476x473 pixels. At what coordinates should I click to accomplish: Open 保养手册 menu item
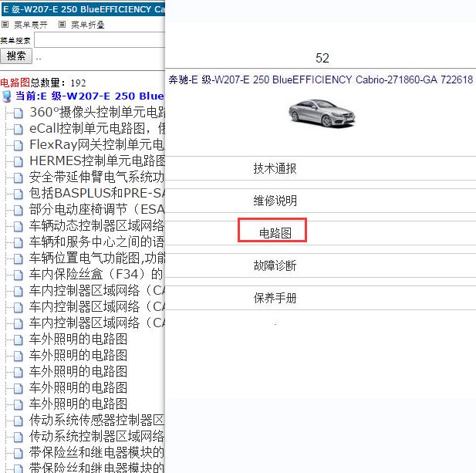click(275, 298)
